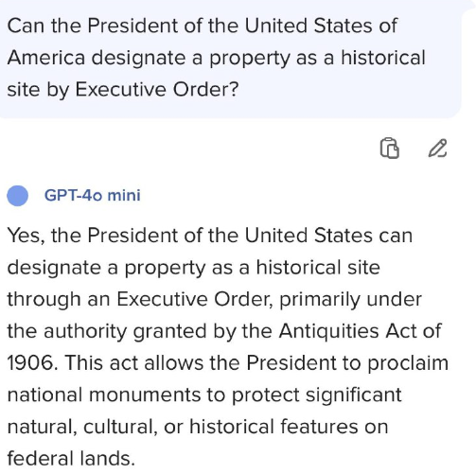The width and height of the screenshot is (476, 474).
Task: Click the word "features" in the response
Action: click(319, 427)
